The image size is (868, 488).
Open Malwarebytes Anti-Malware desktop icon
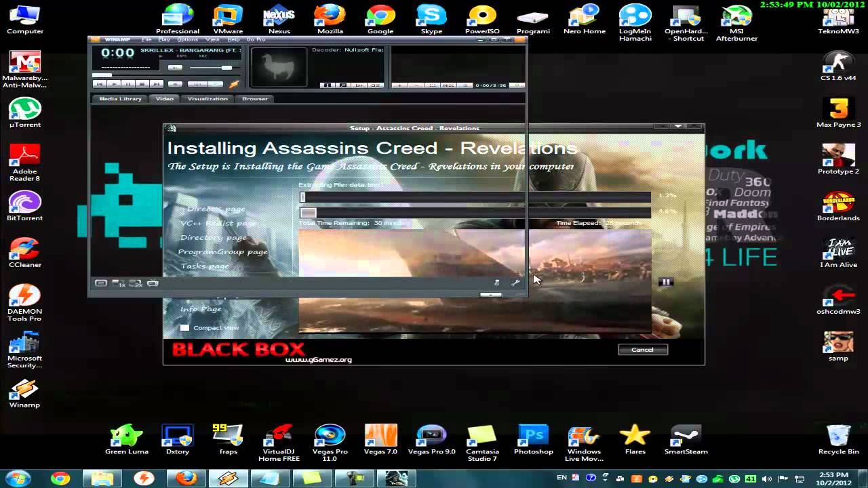[x=25, y=69]
